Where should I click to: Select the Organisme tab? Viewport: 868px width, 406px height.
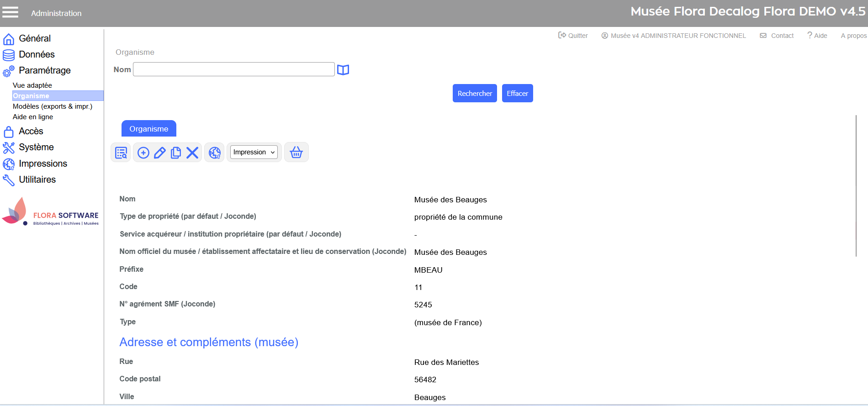[x=148, y=129]
